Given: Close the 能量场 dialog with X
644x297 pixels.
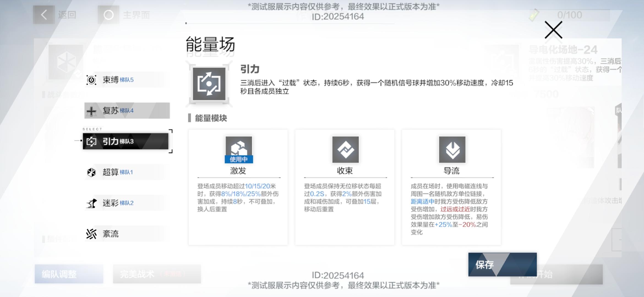Looking at the screenshot, I should pyautogui.click(x=553, y=30).
